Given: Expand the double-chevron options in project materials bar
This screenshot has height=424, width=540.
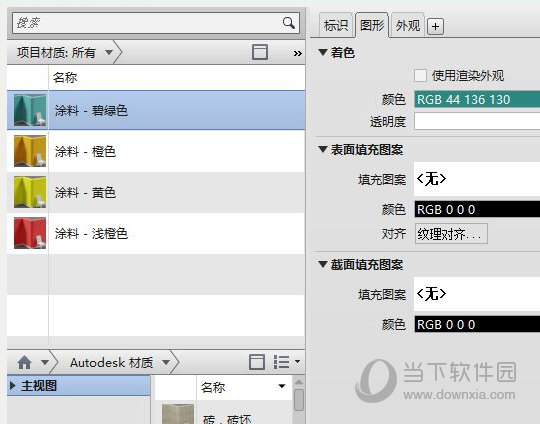Looking at the screenshot, I should [298, 53].
